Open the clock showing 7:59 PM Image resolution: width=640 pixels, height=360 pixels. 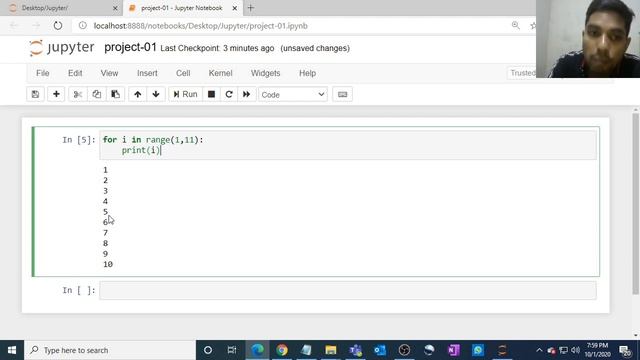(598, 350)
